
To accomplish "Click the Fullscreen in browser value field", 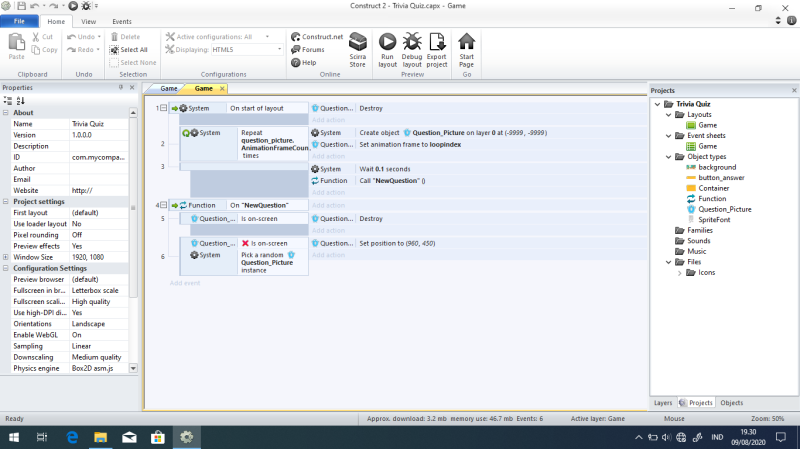I will click(x=98, y=290).
